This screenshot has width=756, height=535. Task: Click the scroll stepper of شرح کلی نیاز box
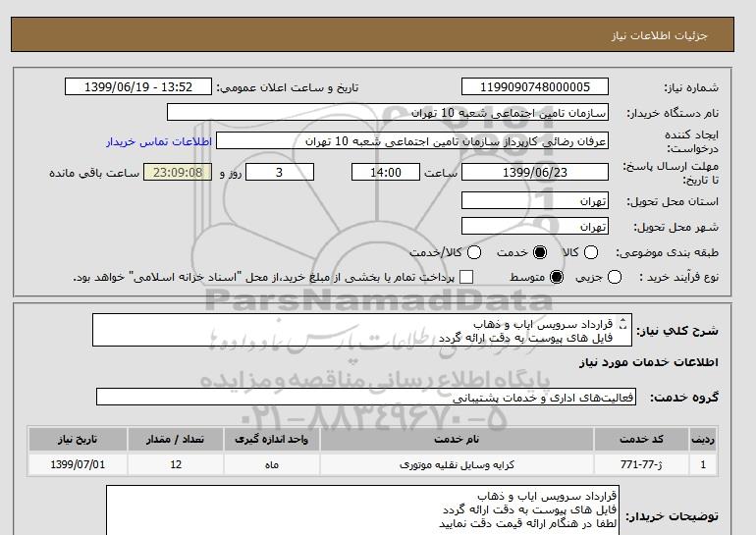click(x=622, y=323)
